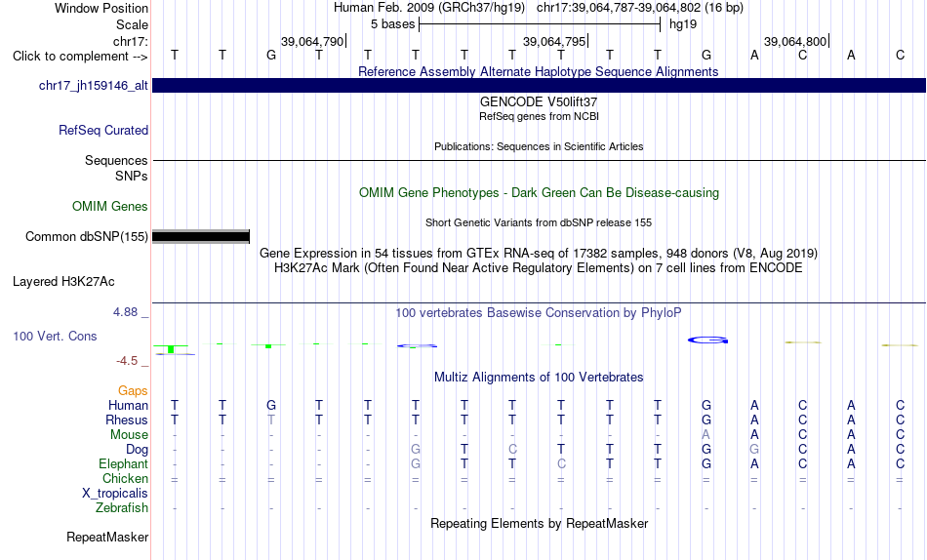This screenshot has width=927, height=560.
Task: Click the orange Gaps row label
Action: click(133, 391)
